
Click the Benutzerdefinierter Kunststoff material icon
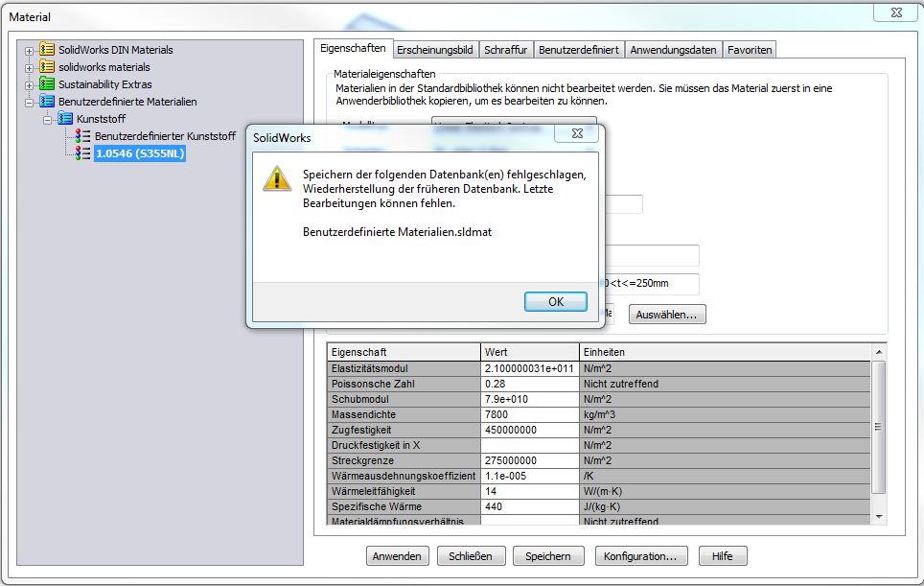click(82, 136)
